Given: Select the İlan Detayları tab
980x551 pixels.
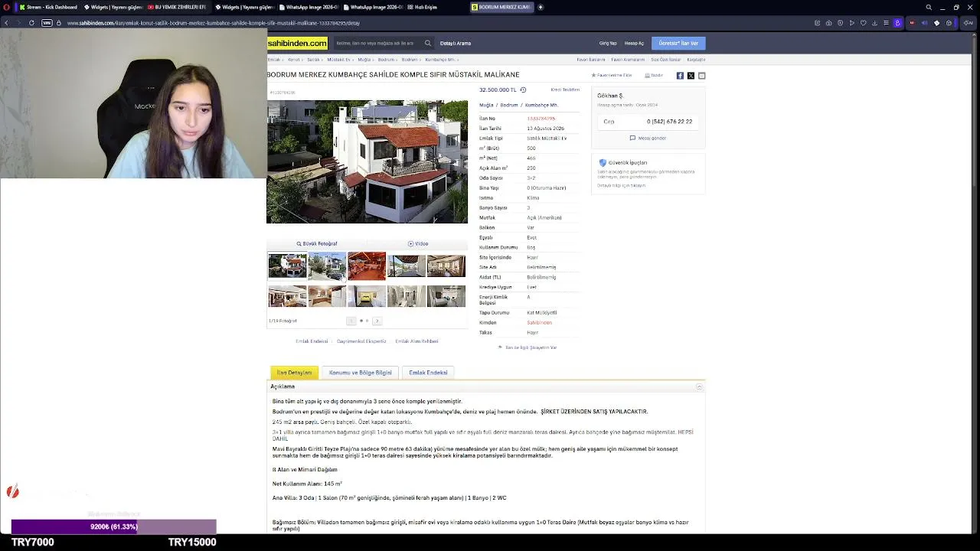Looking at the screenshot, I should (x=294, y=373).
